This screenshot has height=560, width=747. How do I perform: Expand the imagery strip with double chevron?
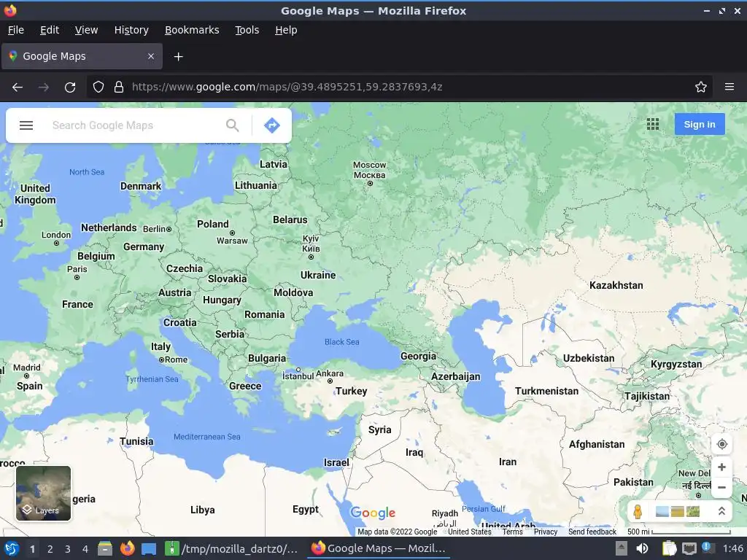(x=721, y=511)
